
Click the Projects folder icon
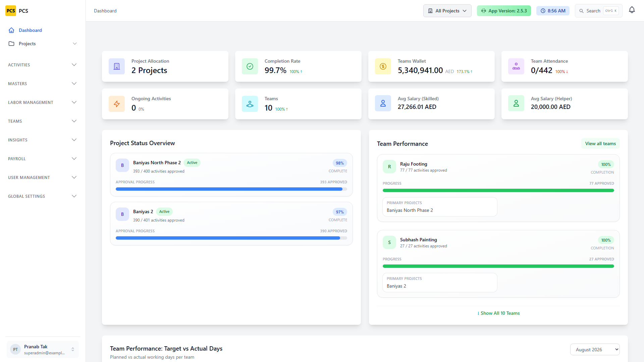coord(11,44)
